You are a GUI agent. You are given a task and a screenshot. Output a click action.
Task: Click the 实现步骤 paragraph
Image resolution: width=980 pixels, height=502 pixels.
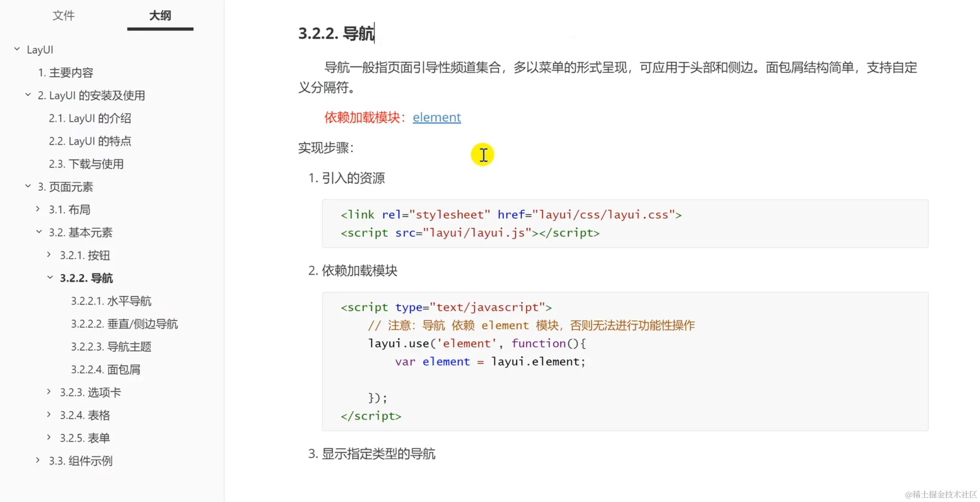(326, 148)
